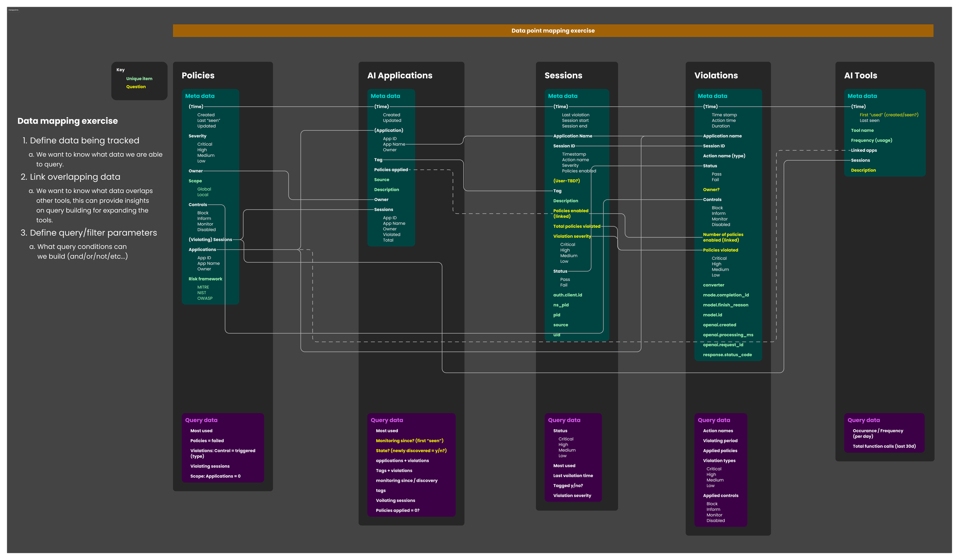
Task: Click Frequency (usage) in AI Tools metadata
Action: [x=871, y=140]
